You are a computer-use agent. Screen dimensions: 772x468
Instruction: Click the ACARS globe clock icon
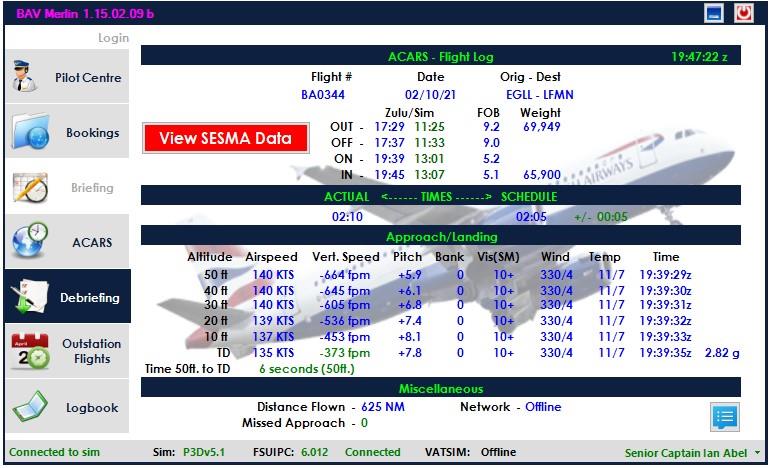pyautogui.click(x=30, y=240)
